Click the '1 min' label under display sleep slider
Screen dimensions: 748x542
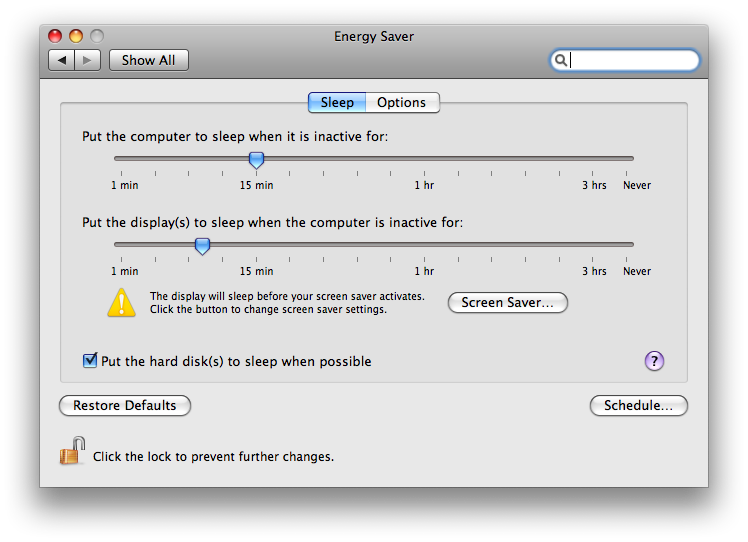[x=125, y=271]
